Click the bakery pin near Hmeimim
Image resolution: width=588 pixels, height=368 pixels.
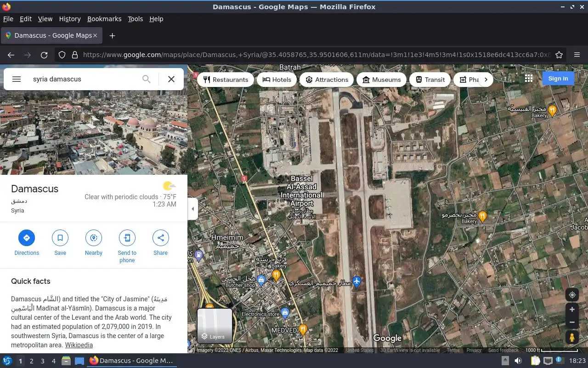276,275
